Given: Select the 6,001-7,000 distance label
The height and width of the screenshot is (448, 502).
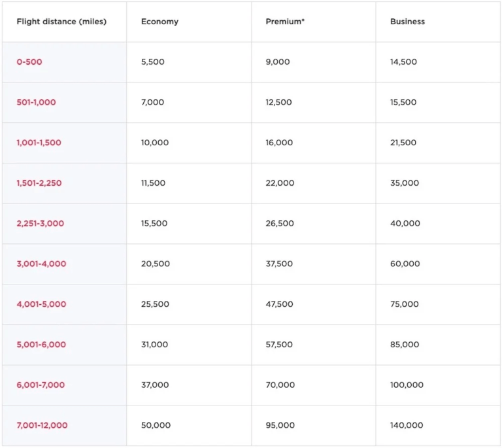Looking at the screenshot, I should tap(41, 385).
